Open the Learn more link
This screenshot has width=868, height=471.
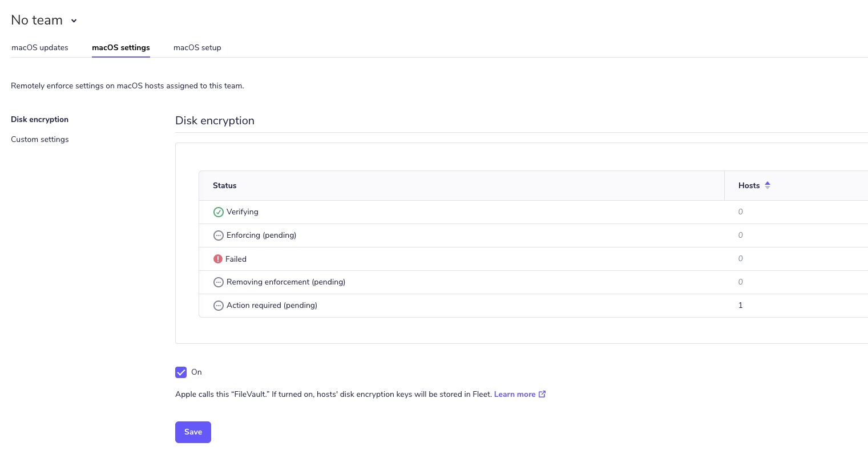(514, 393)
